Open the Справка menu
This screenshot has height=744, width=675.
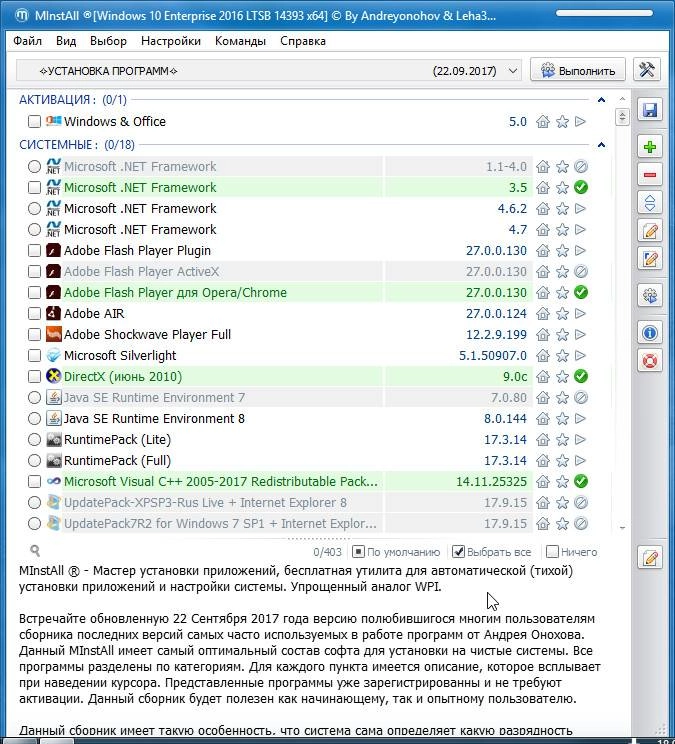(x=303, y=41)
